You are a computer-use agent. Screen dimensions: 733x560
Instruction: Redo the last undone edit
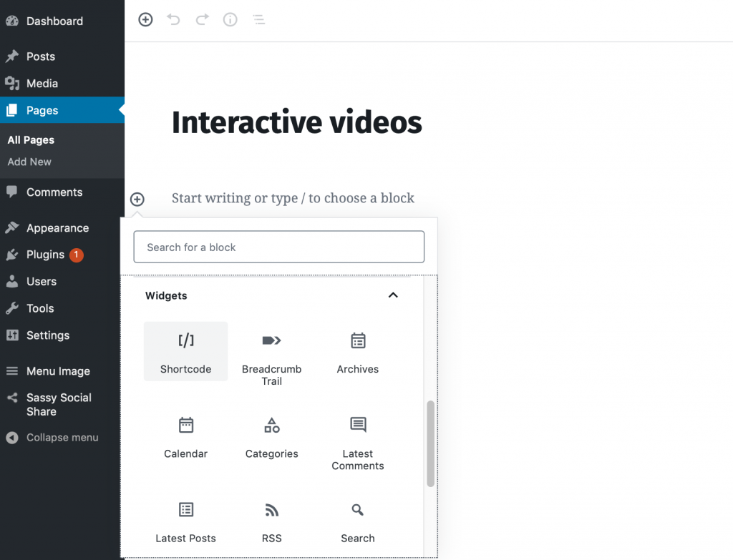pyautogui.click(x=202, y=19)
